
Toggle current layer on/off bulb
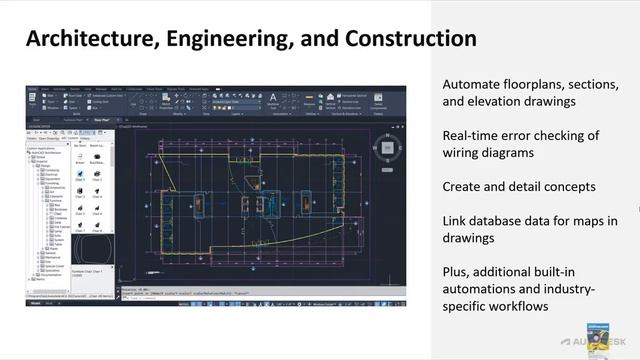(x=215, y=108)
